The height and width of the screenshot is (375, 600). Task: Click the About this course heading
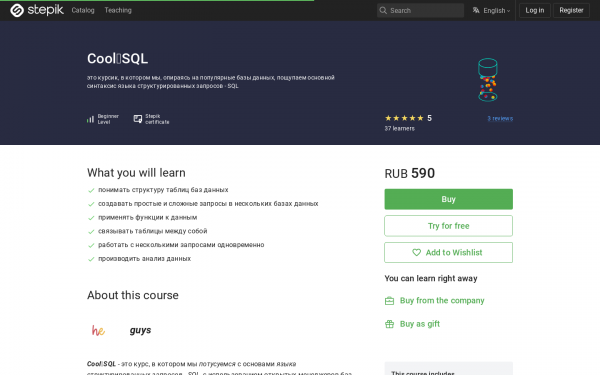pyautogui.click(x=133, y=295)
